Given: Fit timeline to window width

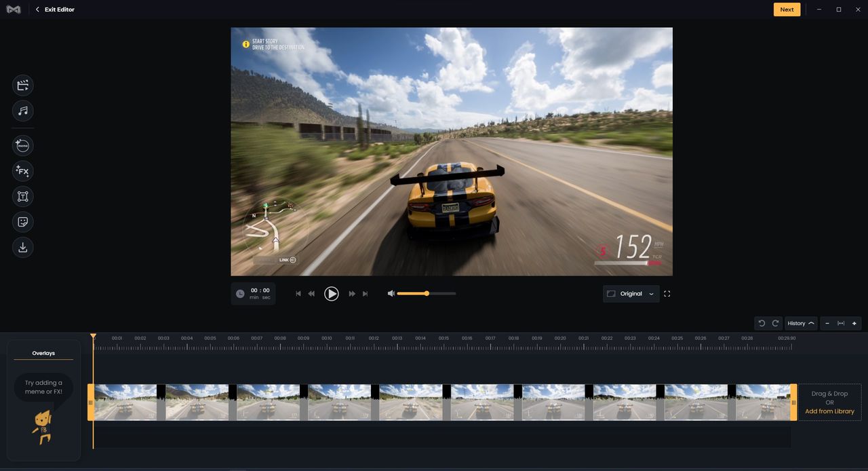Looking at the screenshot, I should coord(841,323).
